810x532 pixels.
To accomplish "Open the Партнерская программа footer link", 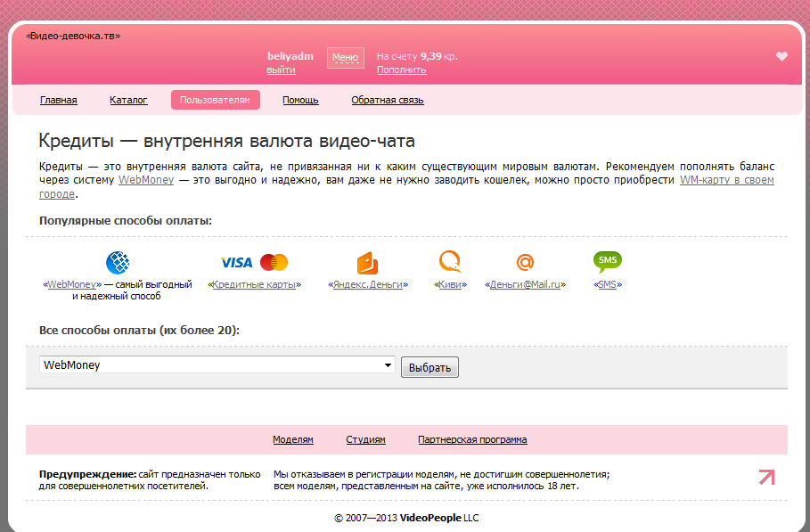I will [472, 439].
